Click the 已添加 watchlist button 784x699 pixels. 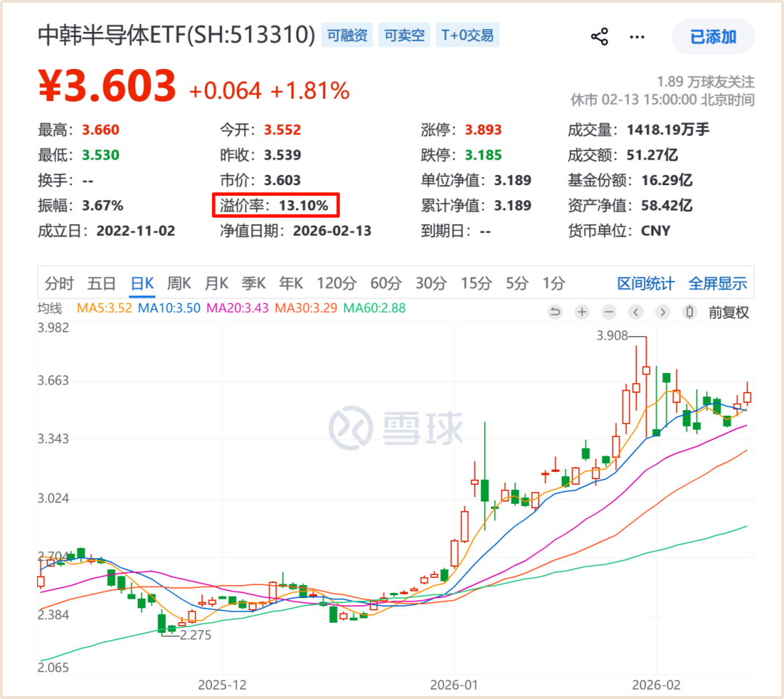coord(713,36)
